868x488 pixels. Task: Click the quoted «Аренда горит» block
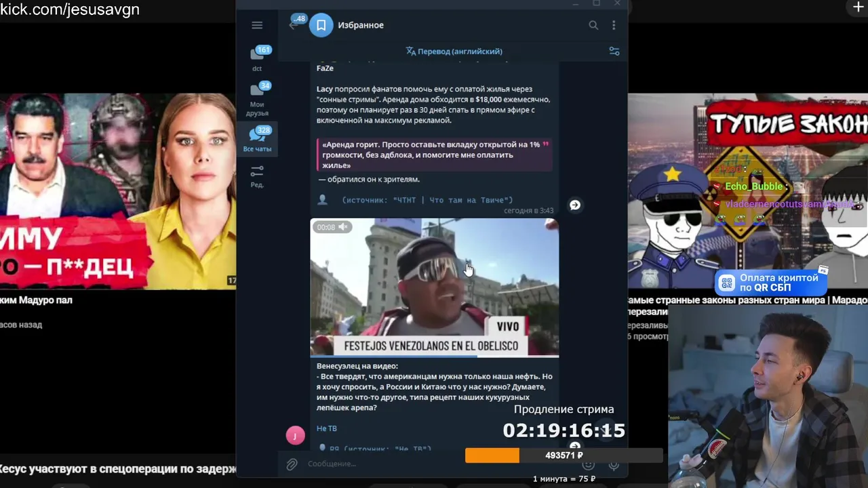434,155
